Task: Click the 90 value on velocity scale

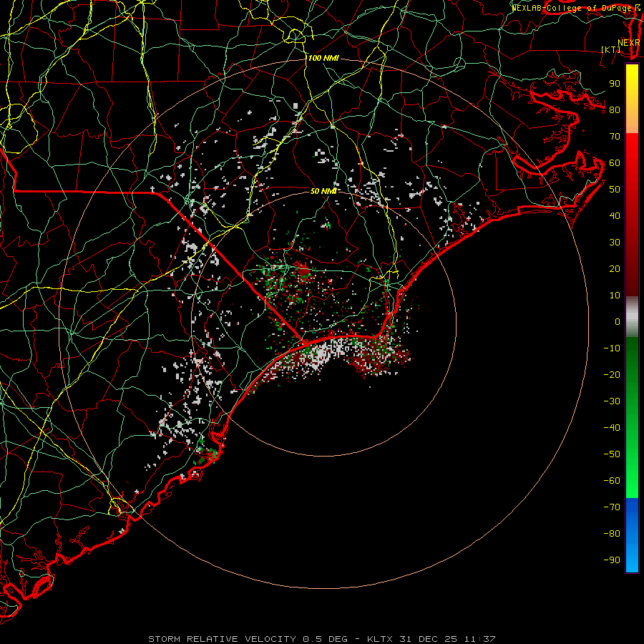Action: (x=615, y=84)
